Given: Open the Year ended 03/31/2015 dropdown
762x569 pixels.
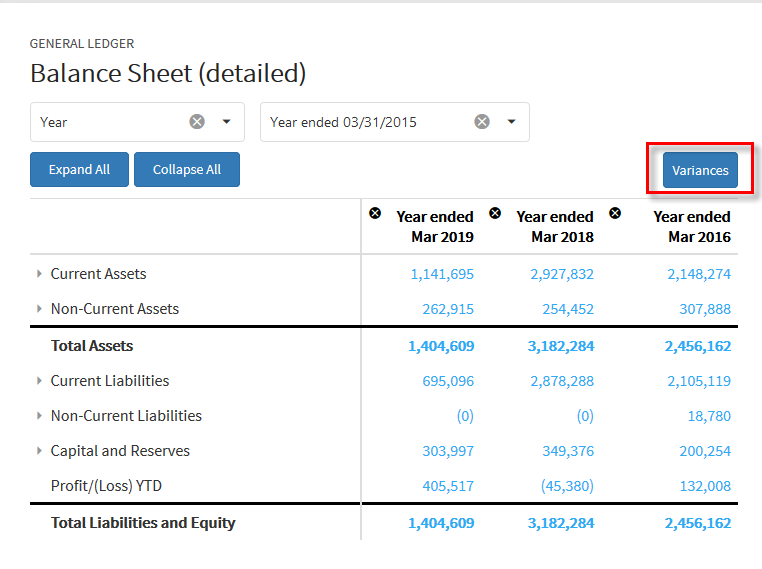Looking at the screenshot, I should click(511, 121).
